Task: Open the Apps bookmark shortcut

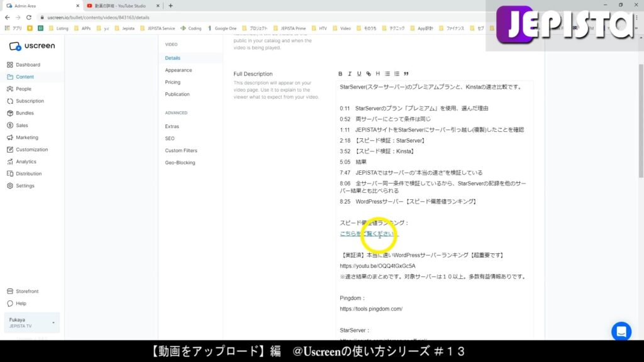Action: click(x=13, y=28)
